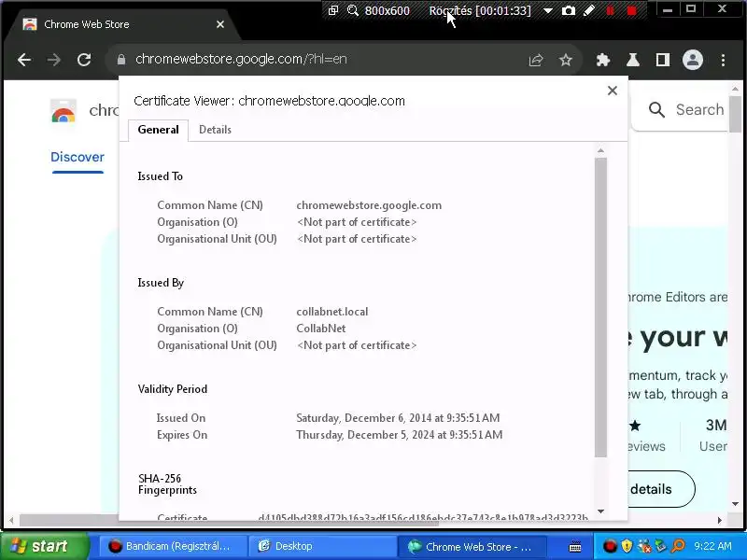This screenshot has height=560, width=747.
Task: Bookmark this page with the star icon
Action: pos(566,60)
